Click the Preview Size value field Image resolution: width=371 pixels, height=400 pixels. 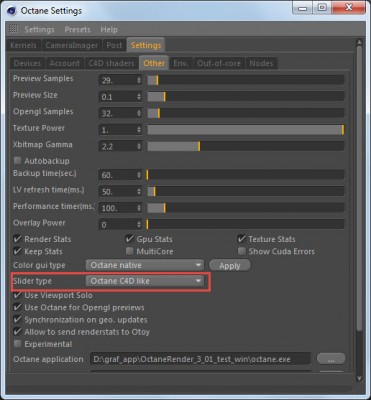[117, 97]
